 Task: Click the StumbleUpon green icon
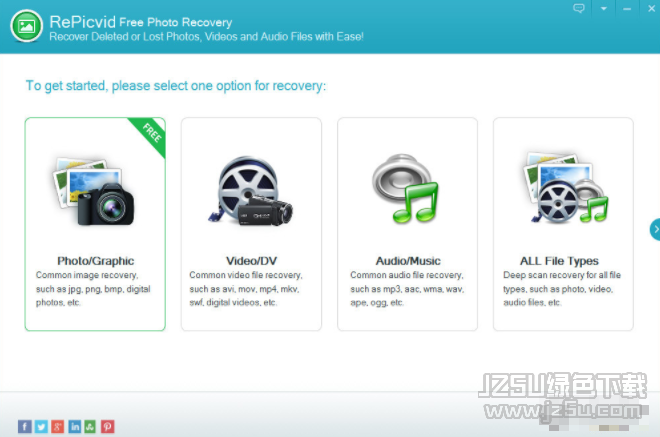[90, 426]
